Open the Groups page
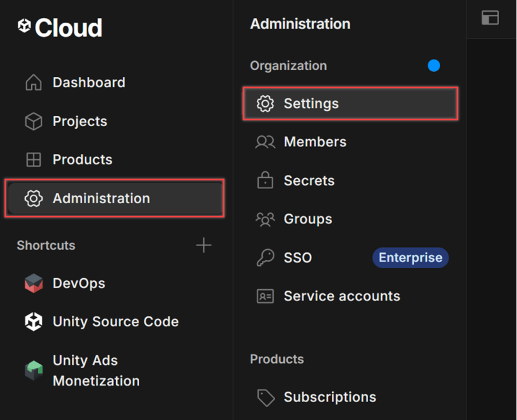517x420 pixels. [307, 219]
